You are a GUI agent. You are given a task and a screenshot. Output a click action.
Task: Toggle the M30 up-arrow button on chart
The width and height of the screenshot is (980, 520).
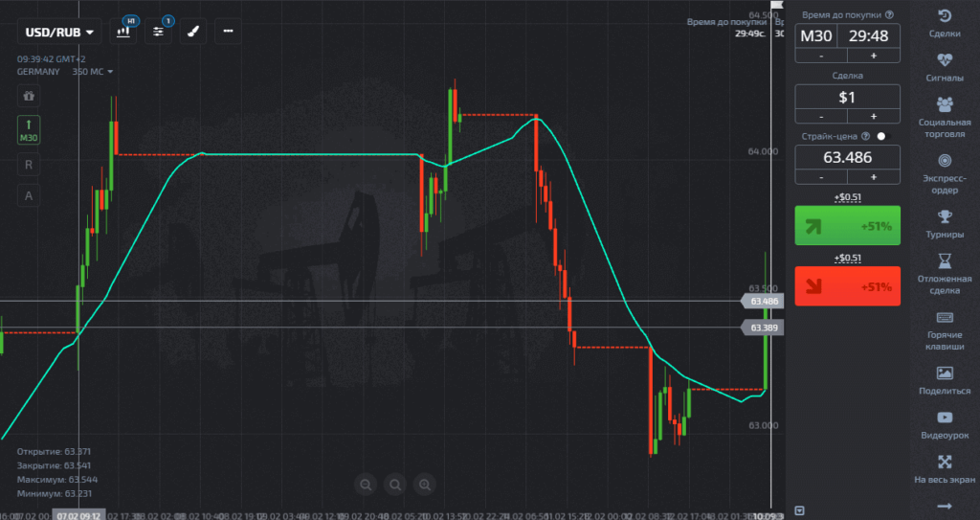(29, 130)
